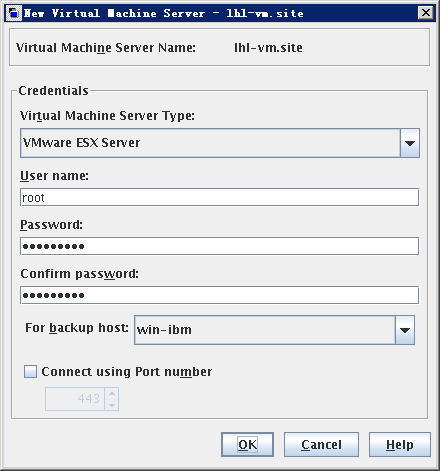Click the Connect using Port number label
The width and height of the screenshot is (440, 471).
coord(127,372)
